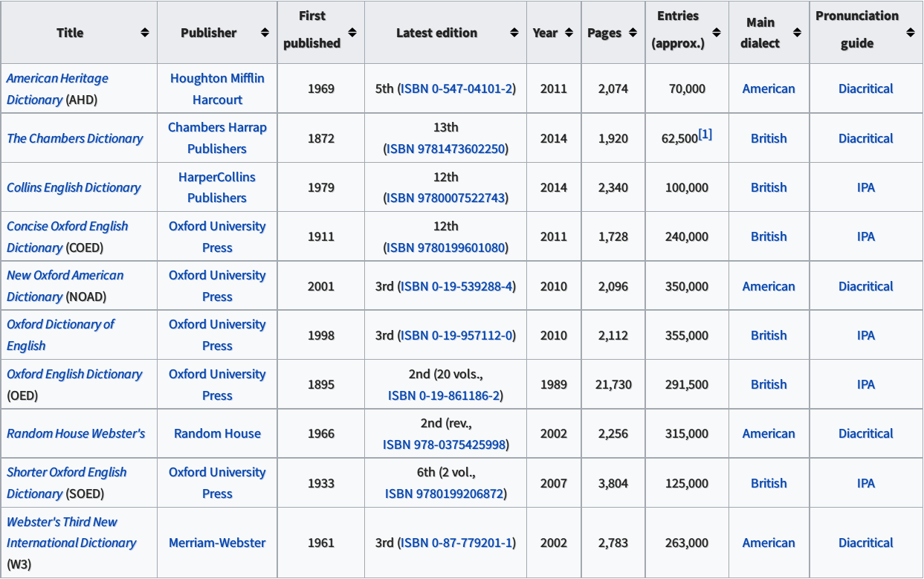Open American dialect link in AHD row
This screenshot has width=924, height=579.
pyautogui.click(x=769, y=88)
